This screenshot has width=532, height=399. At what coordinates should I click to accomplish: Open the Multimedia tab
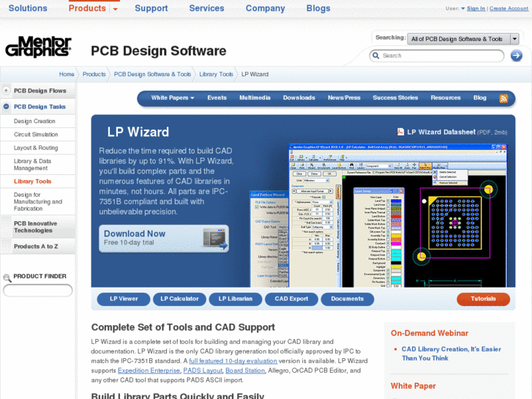(x=255, y=98)
